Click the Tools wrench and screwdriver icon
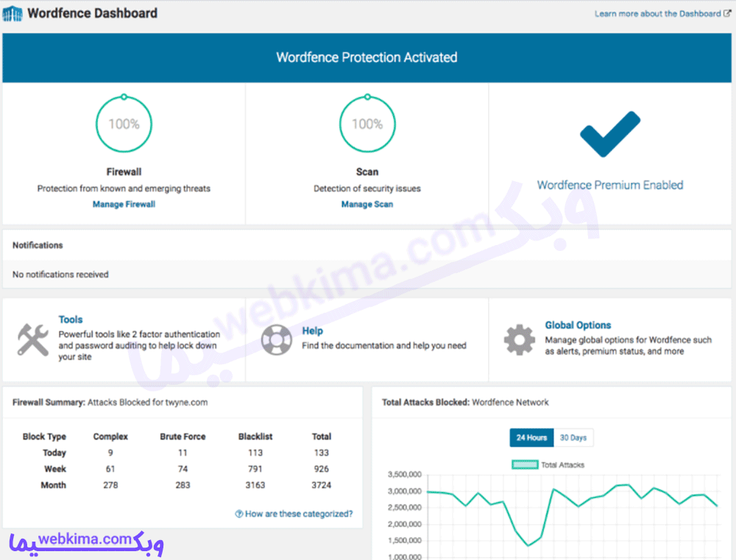Screen dimensions: 736x560 click(x=33, y=339)
